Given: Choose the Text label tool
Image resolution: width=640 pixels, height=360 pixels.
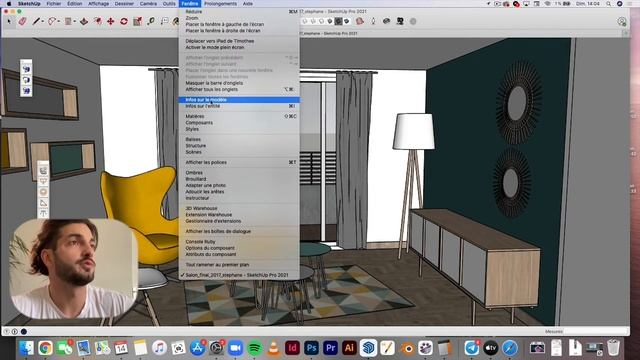Looking at the screenshot, I should 164,21.
